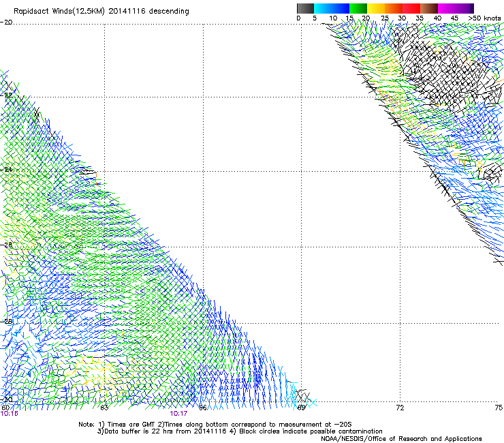
Task: Click the legend label "20" under color bar
Action: [x=366, y=18]
